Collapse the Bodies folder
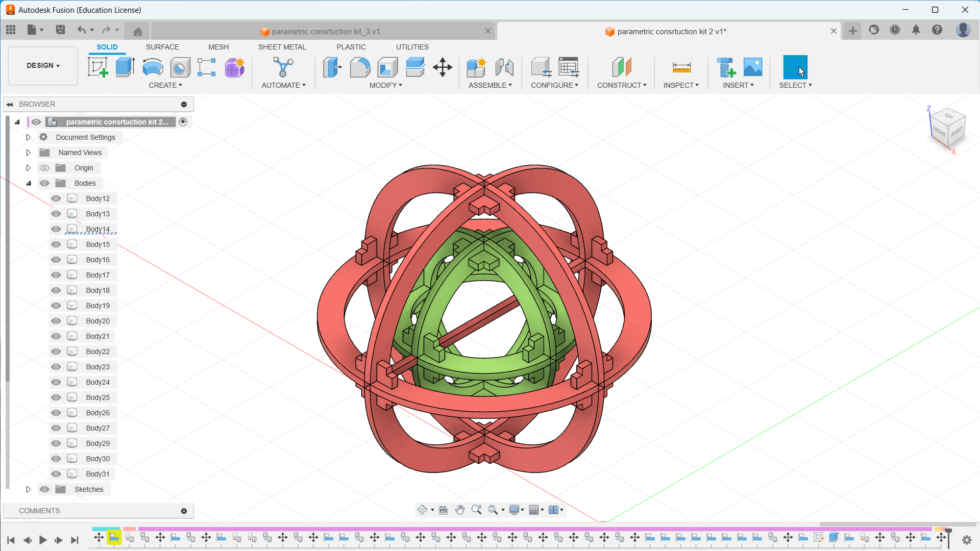This screenshot has height=551, width=980. [x=29, y=183]
